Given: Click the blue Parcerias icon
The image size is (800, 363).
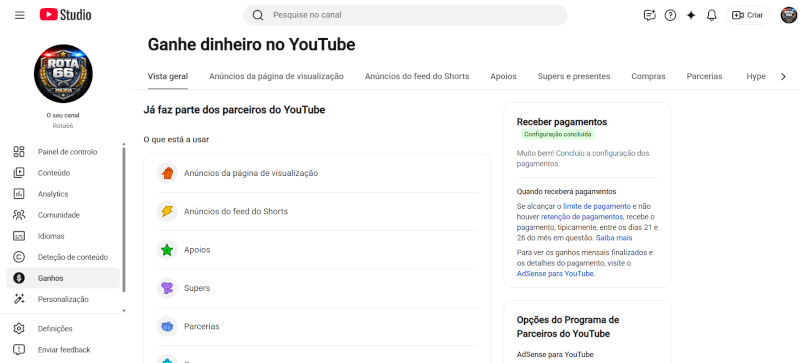Looking at the screenshot, I should (x=167, y=326).
